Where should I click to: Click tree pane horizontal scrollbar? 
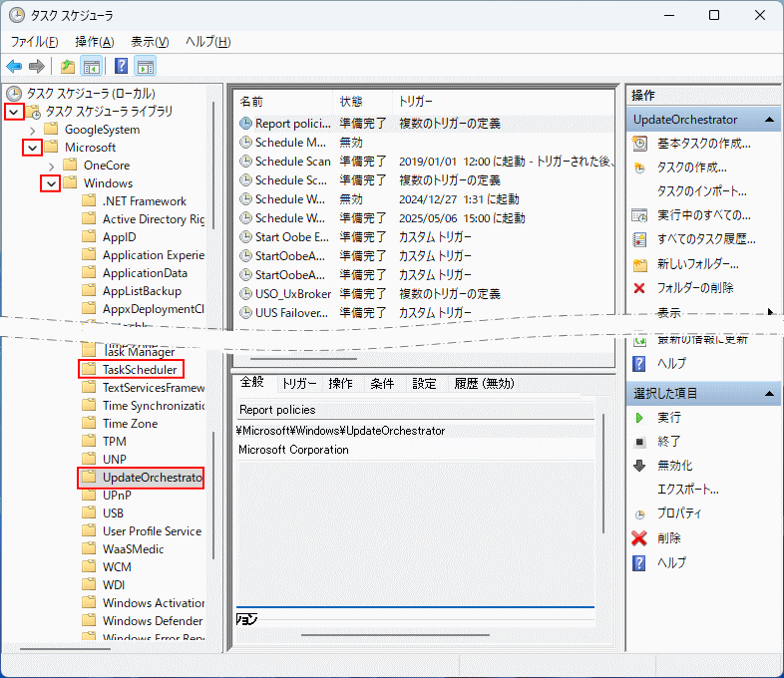[x=65, y=649]
